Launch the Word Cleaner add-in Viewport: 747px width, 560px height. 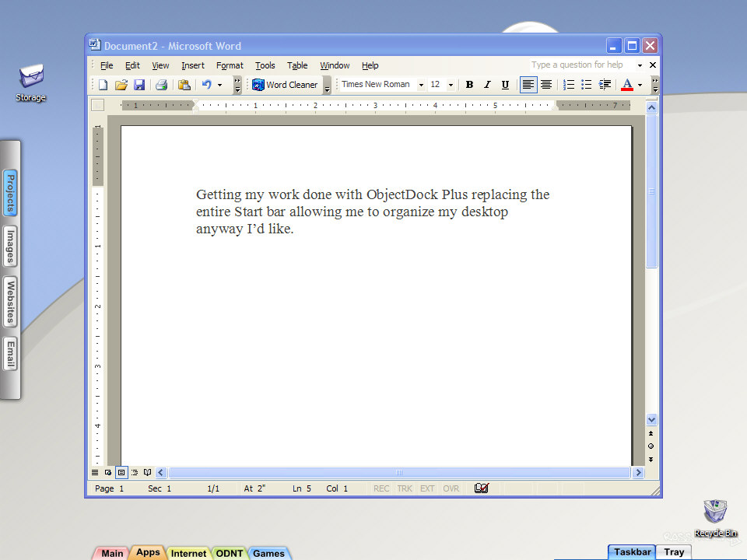pyautogui.click(x=285, y=85)
